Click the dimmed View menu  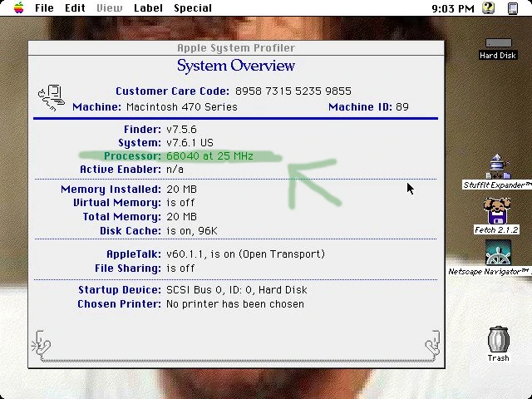pos(110,8)
